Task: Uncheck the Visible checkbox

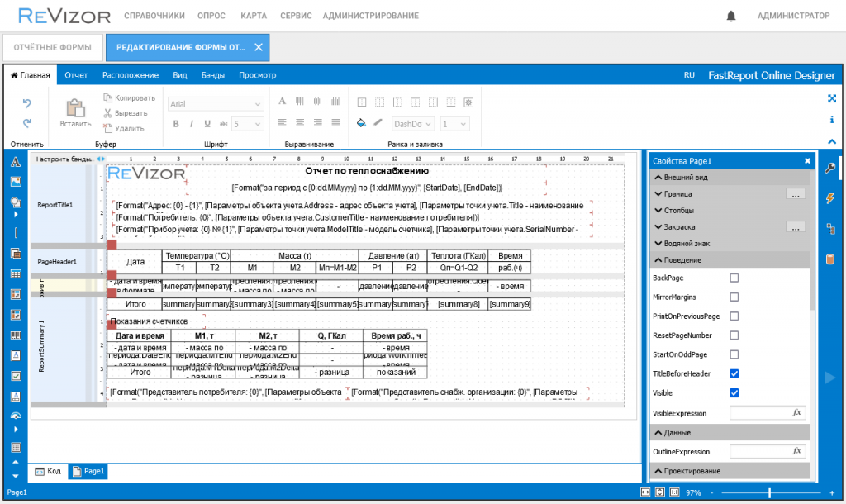Action: pos(734,392)
